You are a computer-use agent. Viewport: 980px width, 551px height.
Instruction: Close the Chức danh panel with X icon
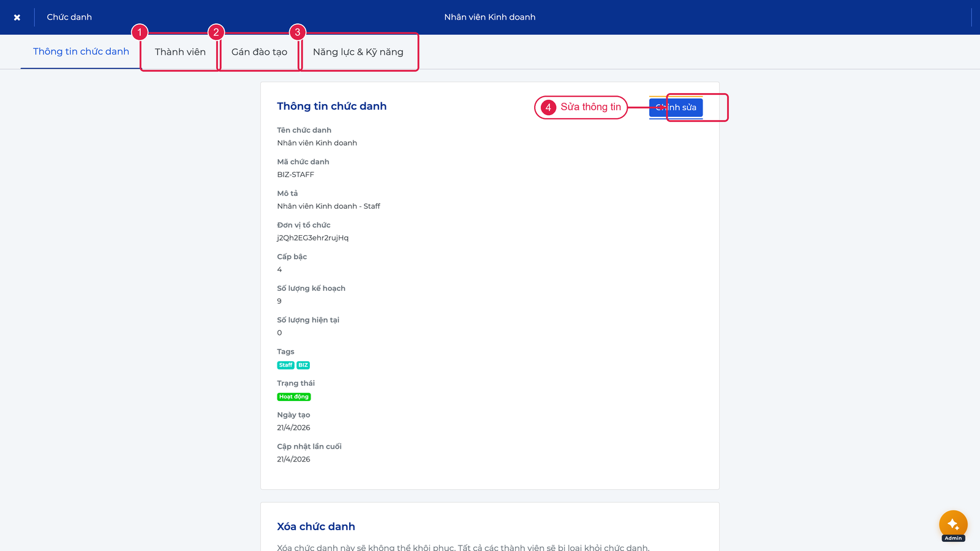[17, 17]
